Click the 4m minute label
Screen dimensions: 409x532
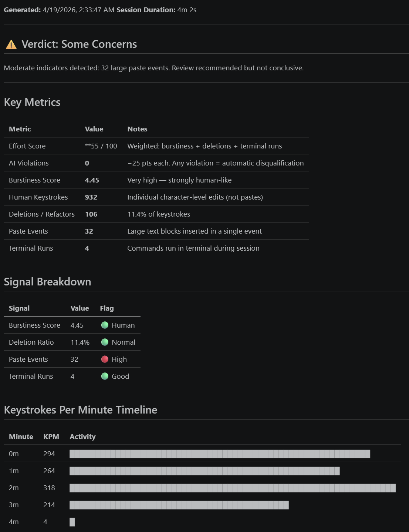point(14,522)
